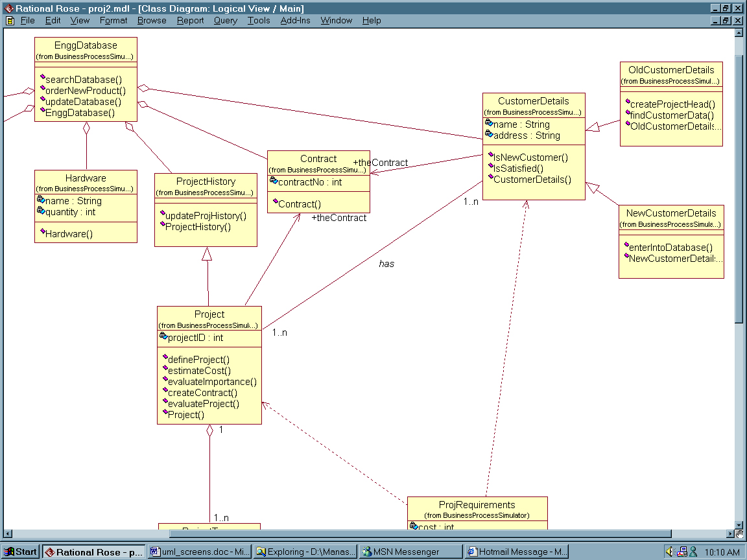747x560 pixels.
Task: Open the Query menu
Action: pyautogui.click(x=226, y=21)
